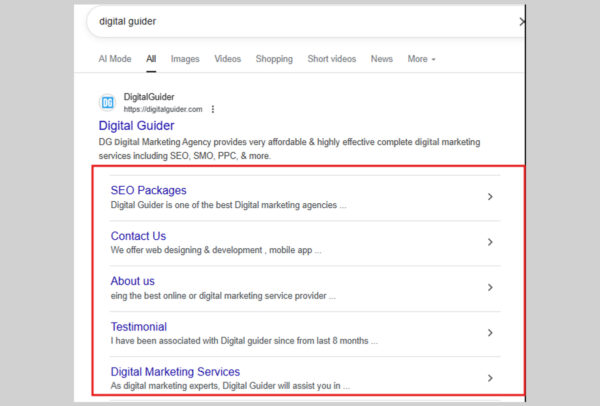Image resolution: width=600 pixels, height=406 pixels.
Task: Click snippet 'We offer web designing & development'
Action: [216, 250]
